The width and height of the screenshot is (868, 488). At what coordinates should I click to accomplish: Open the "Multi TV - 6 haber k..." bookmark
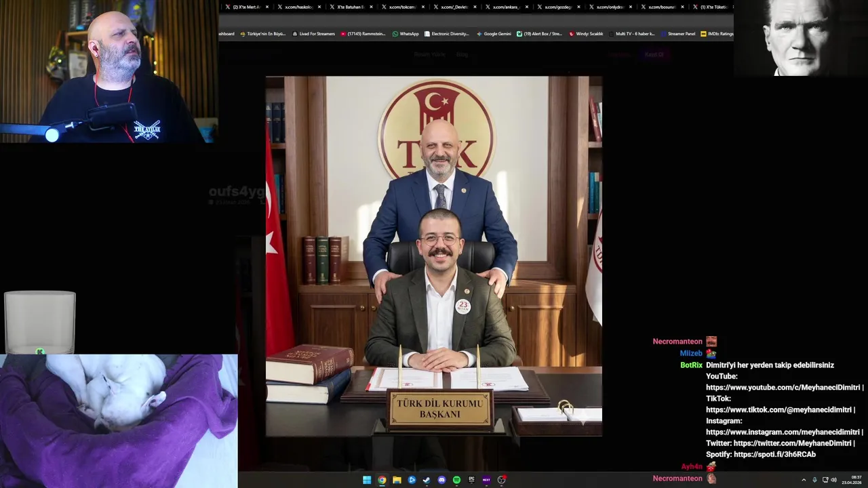coord(631,34)
